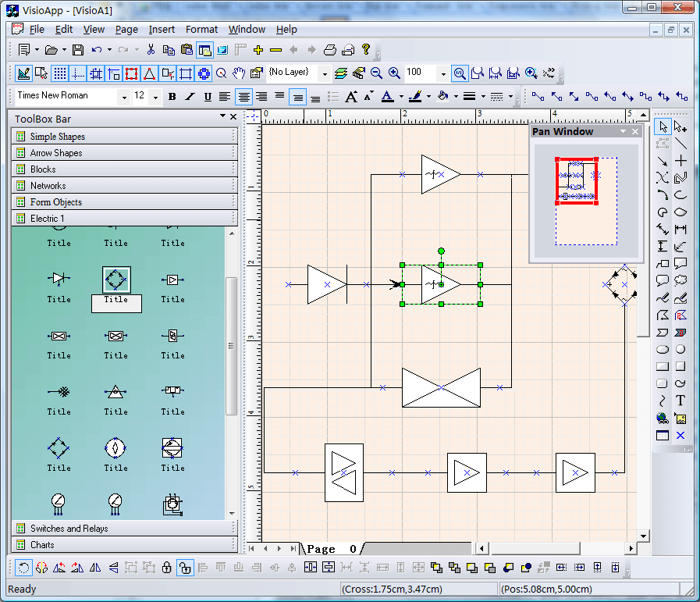Select the diode symbol in Electric 1
This screenshot has width=700, height=602.
(x=59, y=279)
